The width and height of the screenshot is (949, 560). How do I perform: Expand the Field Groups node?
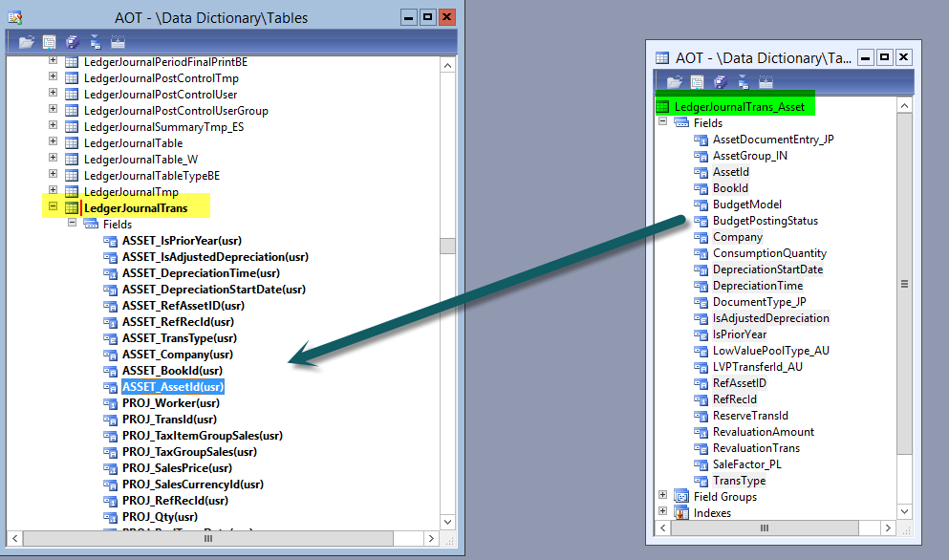(662, 496)
